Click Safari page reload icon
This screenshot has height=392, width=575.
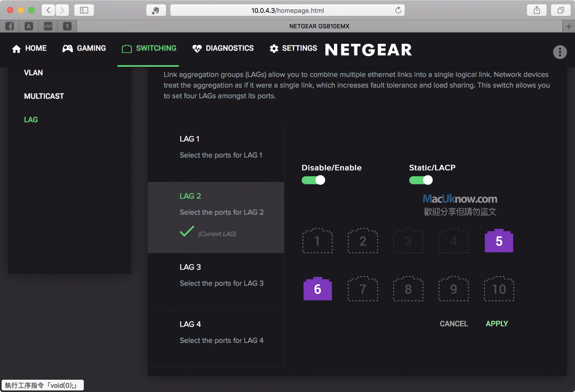pyautogui.click(x=398, y=10)
